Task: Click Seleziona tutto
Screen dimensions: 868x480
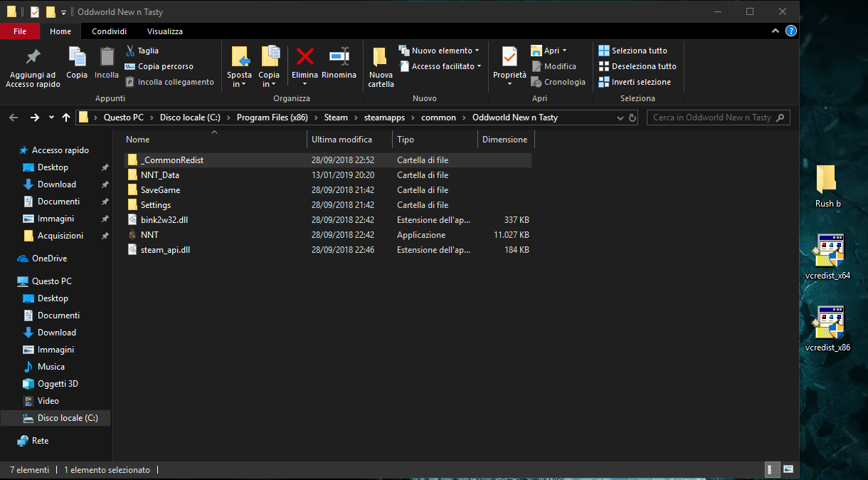Action: 633,51
